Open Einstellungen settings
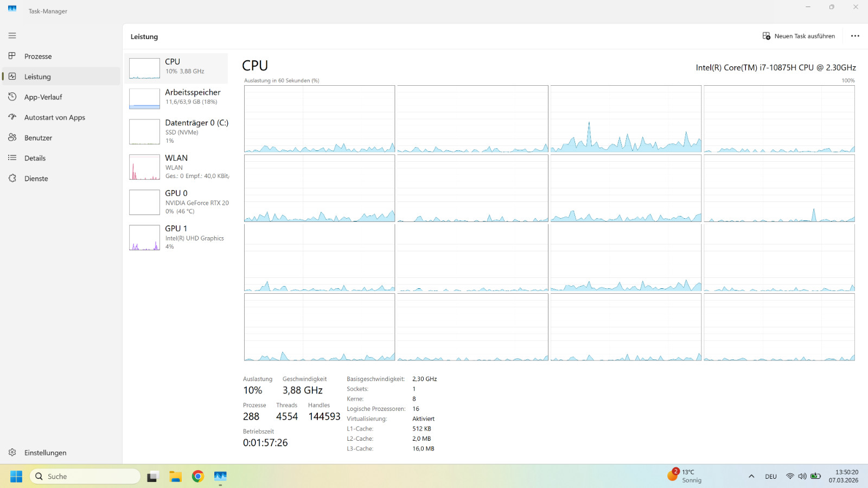The height and width of the screenshot is (488, 868). click(x=61, y=452)
